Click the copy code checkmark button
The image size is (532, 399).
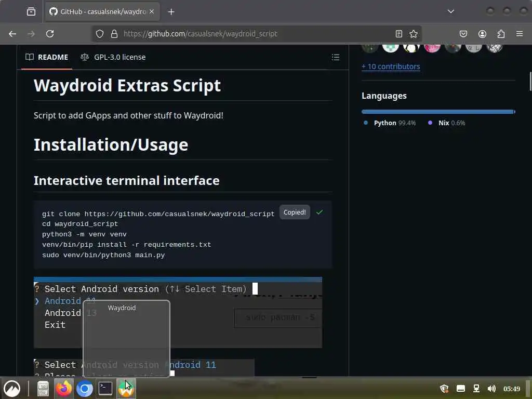(320, 212)
